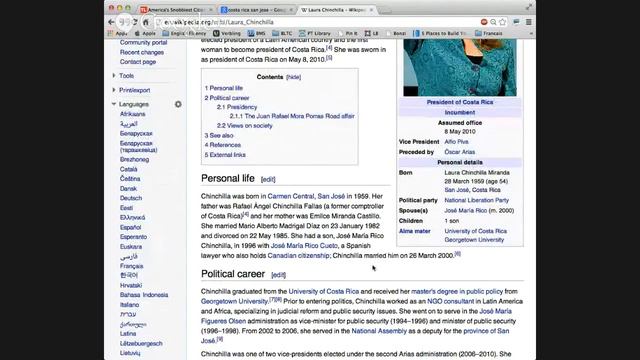
Task: Click the Laura Chinchilla infobox portrait
Action: coord(460,67)
